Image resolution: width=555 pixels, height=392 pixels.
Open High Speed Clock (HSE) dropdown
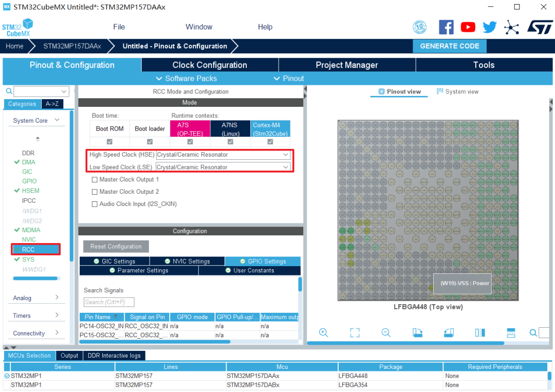[224, 155]
